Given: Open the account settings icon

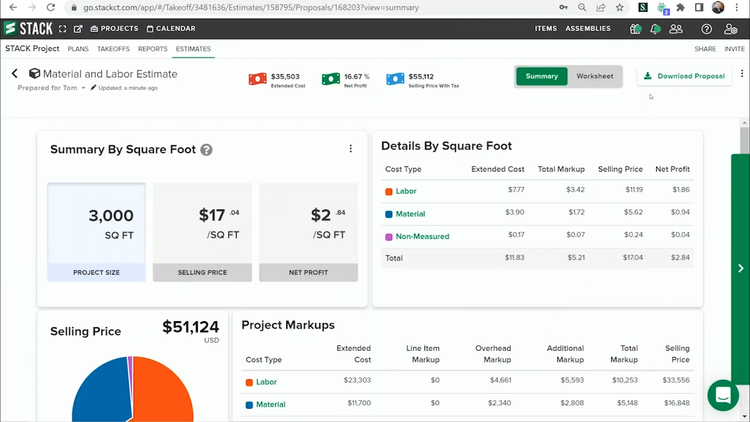Looking at the screenshot, I should 730,29.
